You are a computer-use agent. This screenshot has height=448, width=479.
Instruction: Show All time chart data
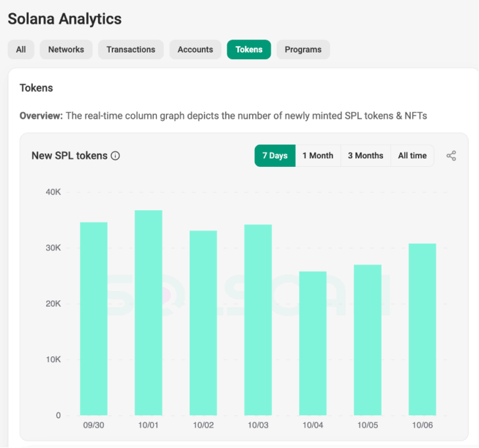click(x=412, y=156)
